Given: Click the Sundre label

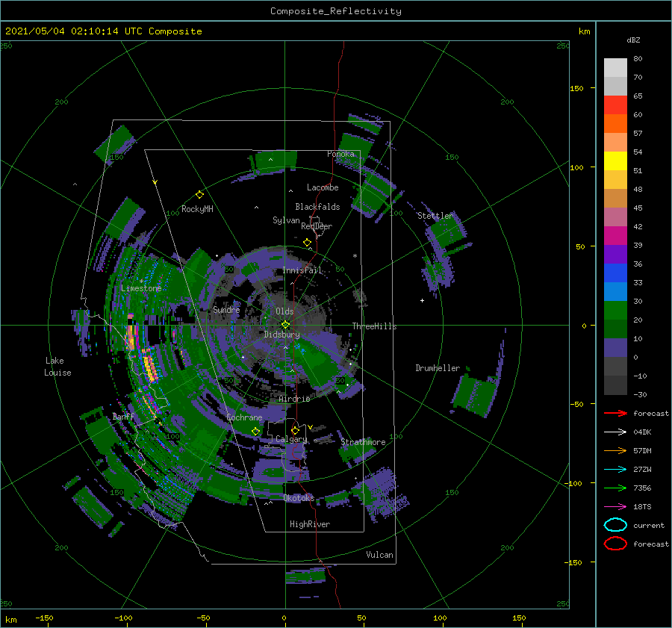Looking at the screenshot, I should coord(226,309).
